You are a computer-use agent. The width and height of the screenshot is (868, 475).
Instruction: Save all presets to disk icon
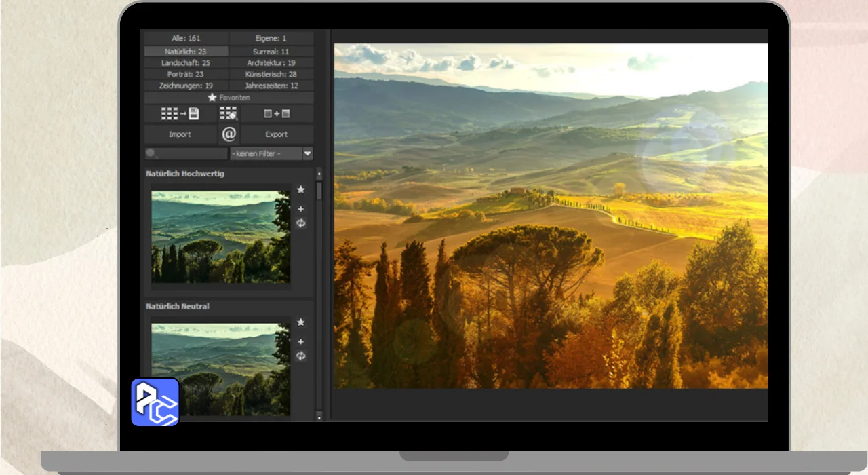(180, 114)
